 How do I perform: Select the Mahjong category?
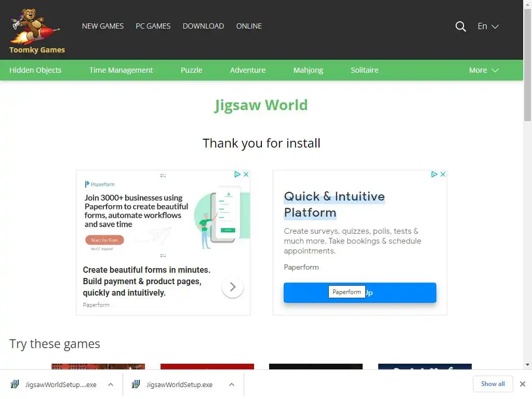pyautogui.click(x=308, y=70)
